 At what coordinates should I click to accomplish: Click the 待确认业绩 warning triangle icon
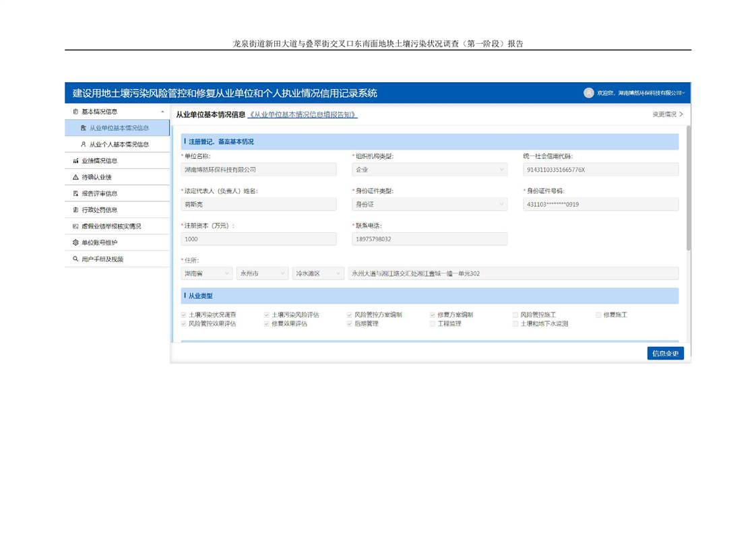[75, 177]
